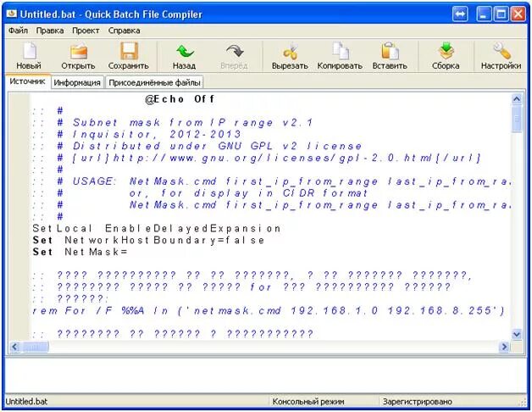
Task: Click the Новый (New) toolbar icon
Action: click(29, 56)
